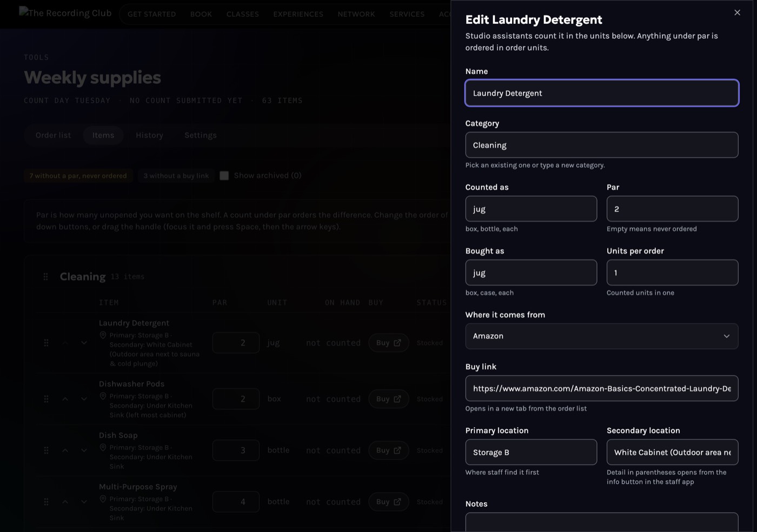The height and width of the screenshot is (532, 757).
Task: Click the location pin icon for Multi-Purpose Spray
Action: point(103,499)
